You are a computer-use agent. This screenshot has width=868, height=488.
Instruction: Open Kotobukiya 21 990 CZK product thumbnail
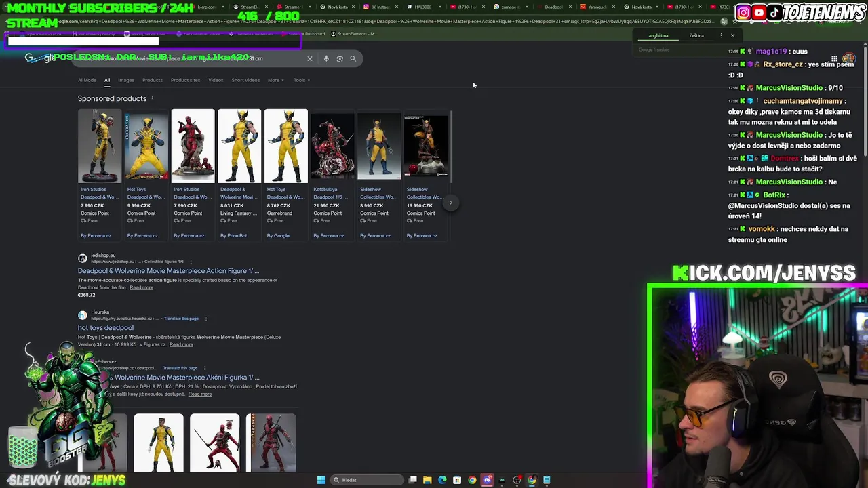(332, 146)
